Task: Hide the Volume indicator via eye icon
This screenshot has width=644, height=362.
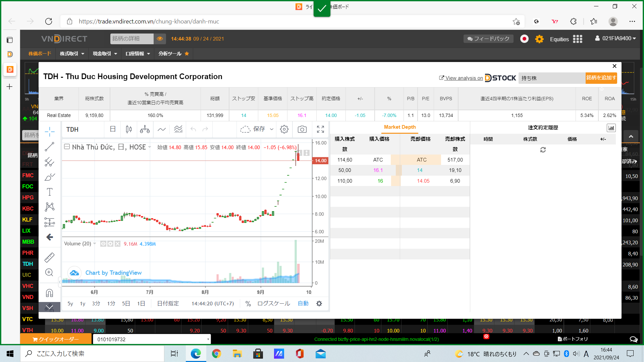Action: [x=103, y=244]
